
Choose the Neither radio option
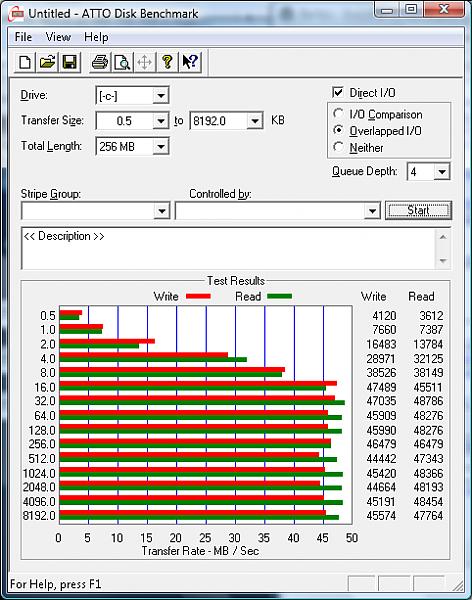pyautogui.click(x=338, y=147)
